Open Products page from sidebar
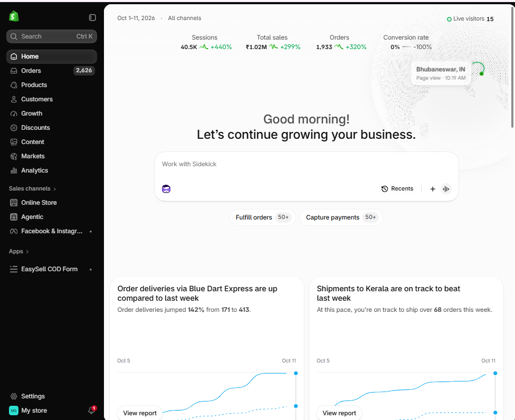Screen dimensions: 515x420 (x=52, y=85)
